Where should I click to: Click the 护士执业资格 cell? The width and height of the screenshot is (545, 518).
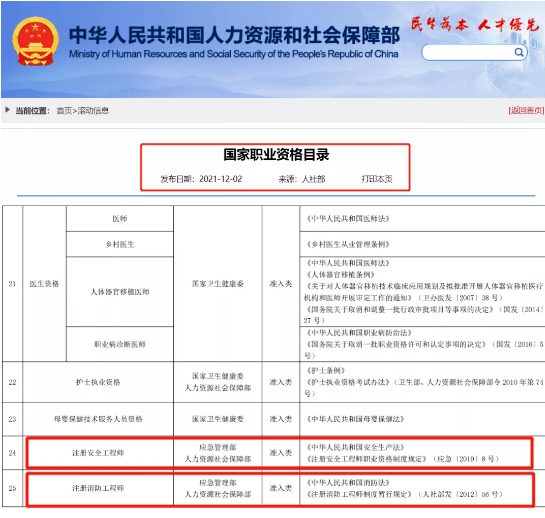98,382
